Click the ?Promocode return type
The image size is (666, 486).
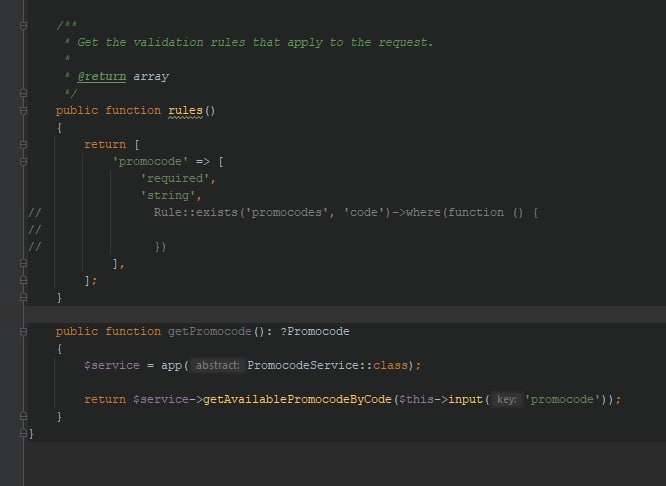point(315,331)
